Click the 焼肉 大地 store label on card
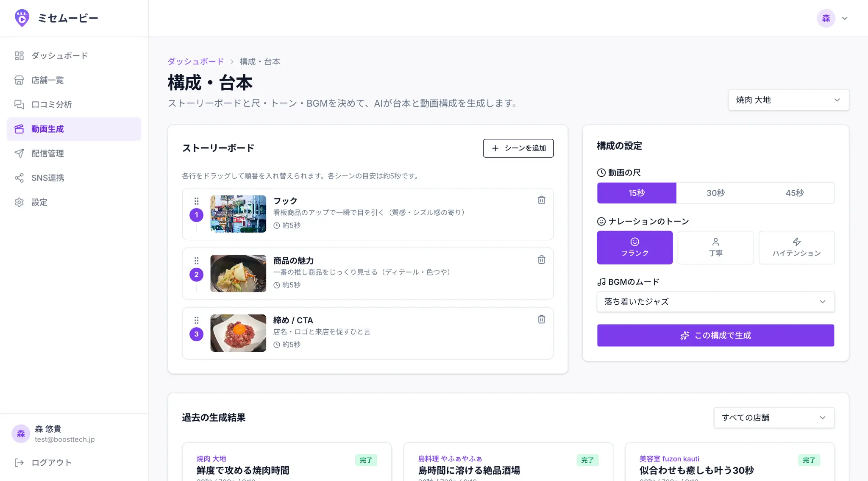This screenshot has width=868, height=481. click(x=211, y=459)
